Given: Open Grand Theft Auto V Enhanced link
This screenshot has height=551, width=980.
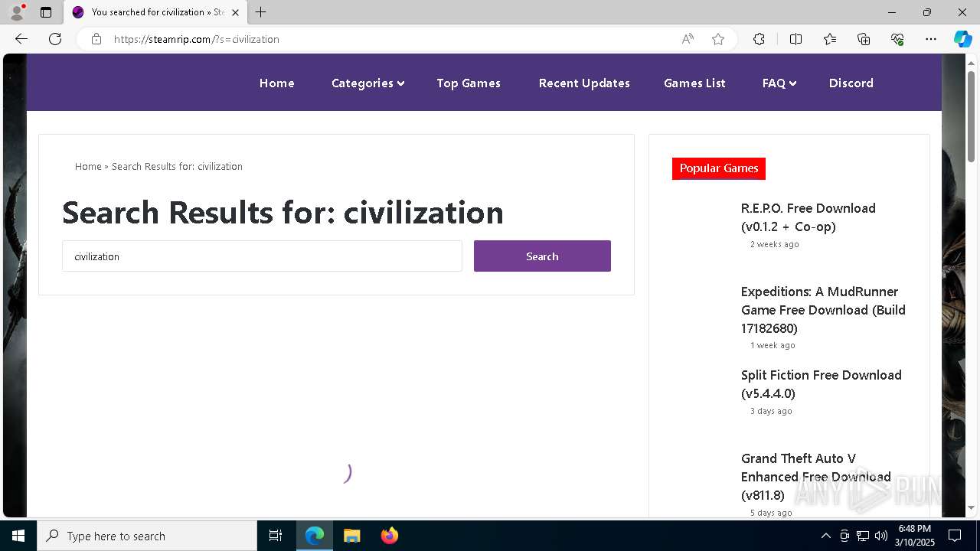Looking at the screenshot, I should tap(815, 477).
